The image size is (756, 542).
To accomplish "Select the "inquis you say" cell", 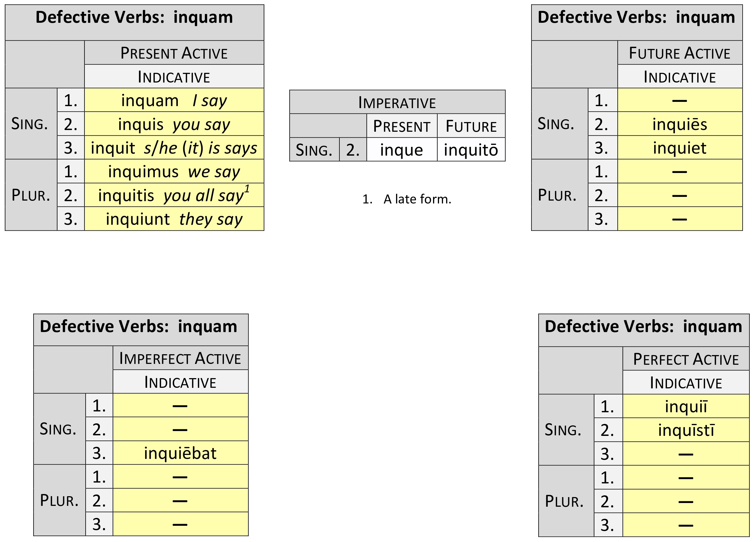I will click(174, 124).
